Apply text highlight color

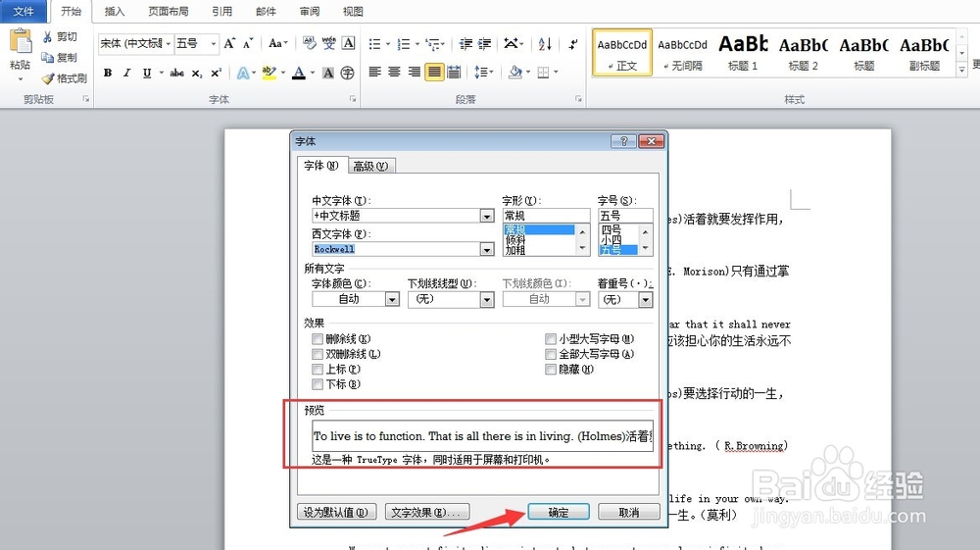click(x=269, y=74)
